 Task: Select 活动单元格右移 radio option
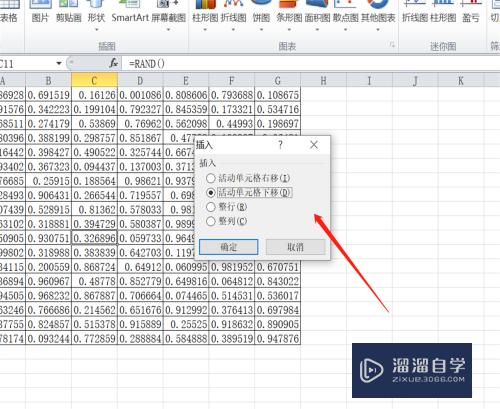point(247,178)
